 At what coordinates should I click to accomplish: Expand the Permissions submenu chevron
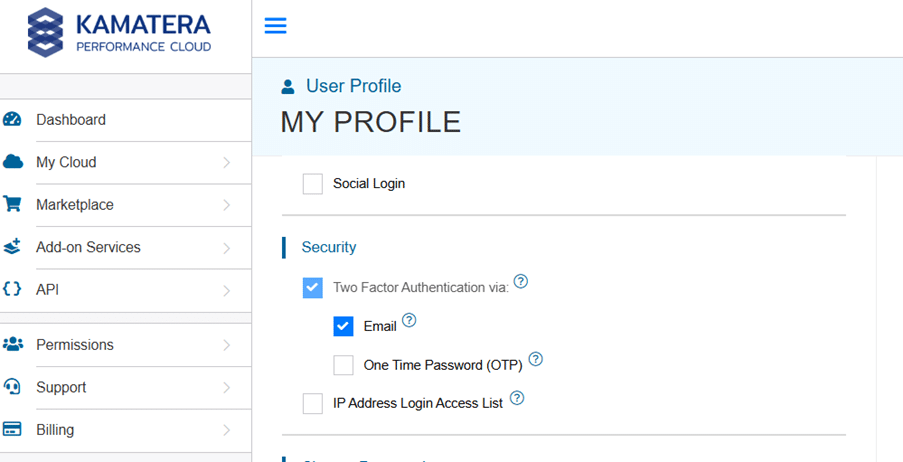[x=227, y=345]
